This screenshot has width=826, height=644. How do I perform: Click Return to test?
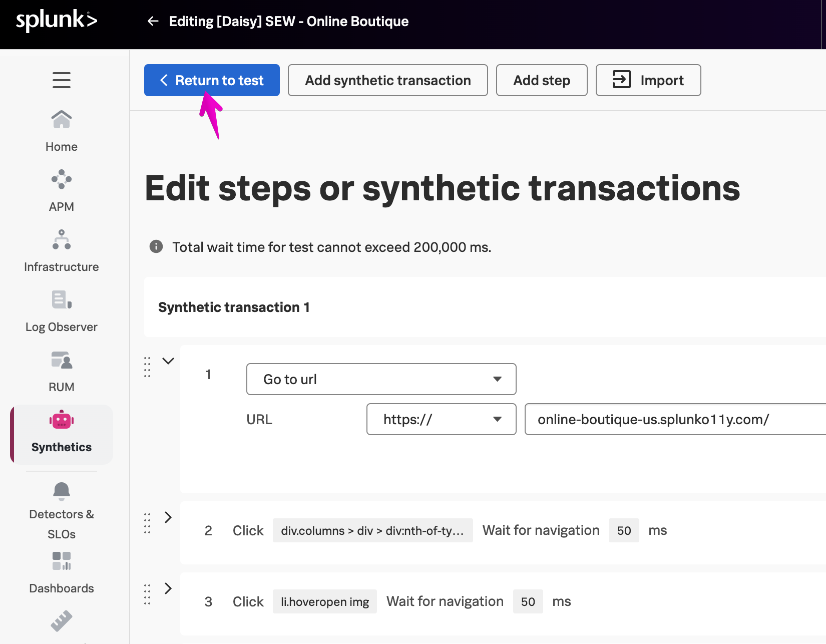(x=211, y=80)
